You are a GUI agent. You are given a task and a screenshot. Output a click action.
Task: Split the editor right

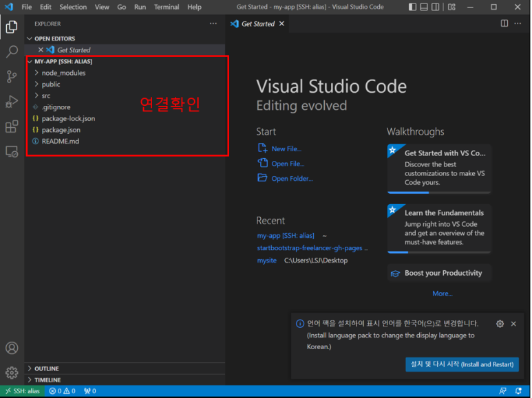504,23
